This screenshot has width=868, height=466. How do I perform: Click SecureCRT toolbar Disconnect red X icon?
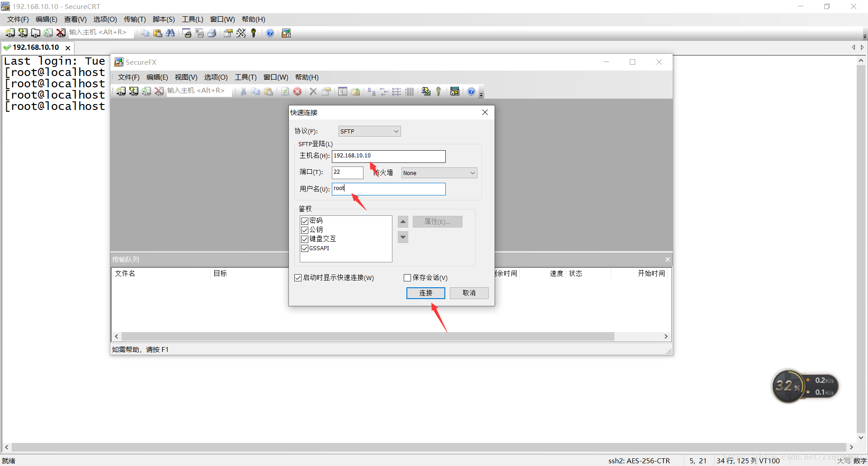coord(61,33)
